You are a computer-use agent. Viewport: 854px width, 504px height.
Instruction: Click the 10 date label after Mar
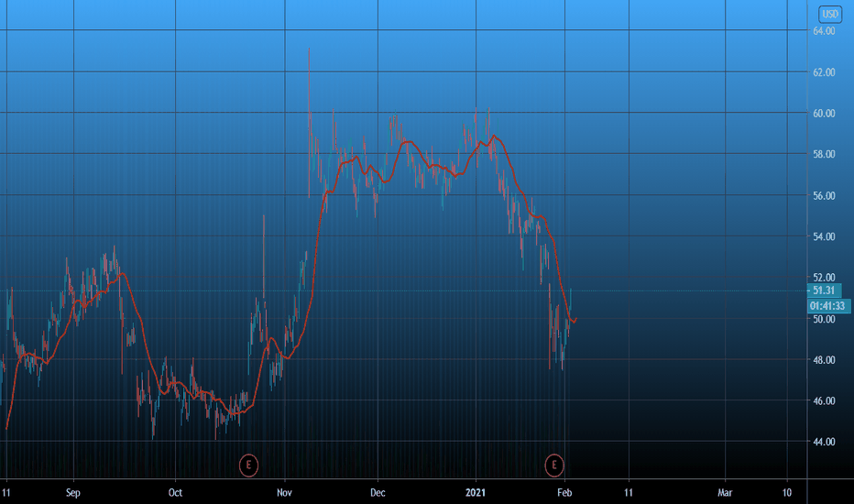tap(787, 493)
